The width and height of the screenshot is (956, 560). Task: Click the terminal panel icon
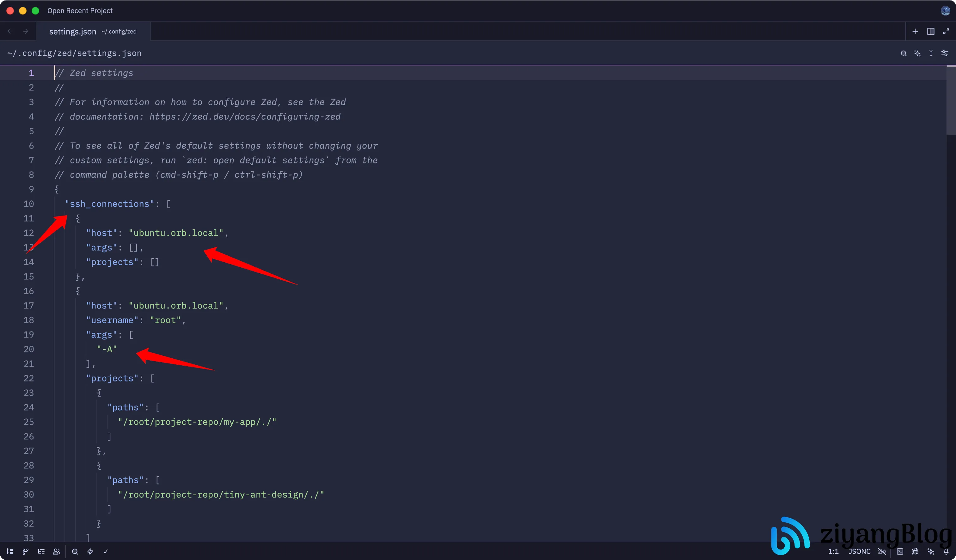tap(900, 551)
